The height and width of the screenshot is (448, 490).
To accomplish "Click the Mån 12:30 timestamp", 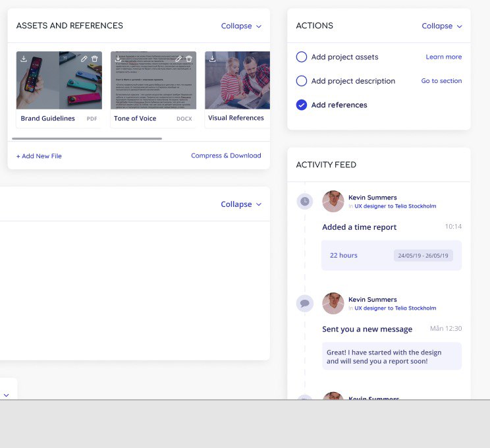I will click(x=446, y=328).
